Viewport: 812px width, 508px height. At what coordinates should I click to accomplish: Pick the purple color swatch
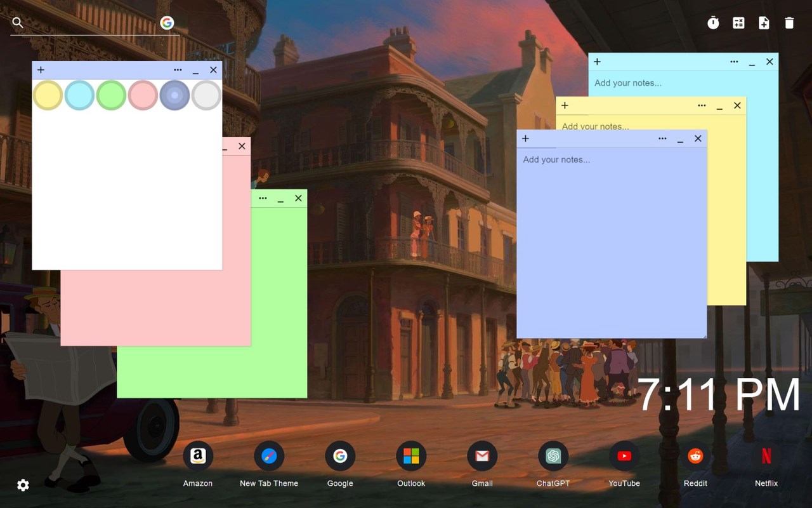tap(174, 95)
